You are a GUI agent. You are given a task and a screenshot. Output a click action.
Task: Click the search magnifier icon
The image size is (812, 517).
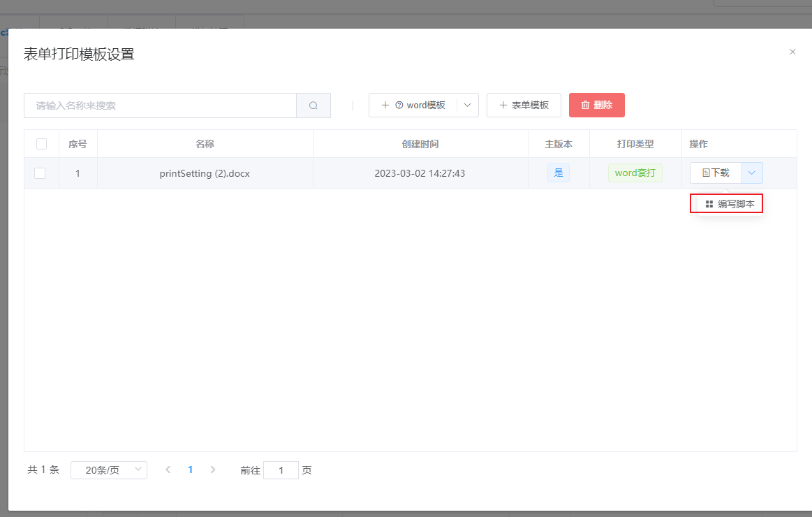coord(313,105)
